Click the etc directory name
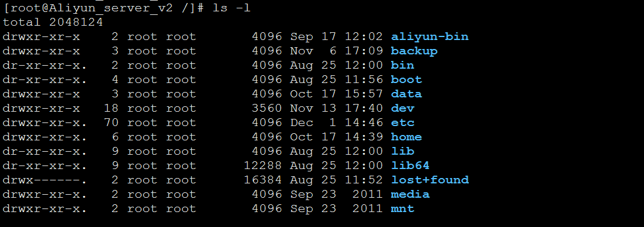This screenshot has height=227, width=644. (x=402, y=122)
